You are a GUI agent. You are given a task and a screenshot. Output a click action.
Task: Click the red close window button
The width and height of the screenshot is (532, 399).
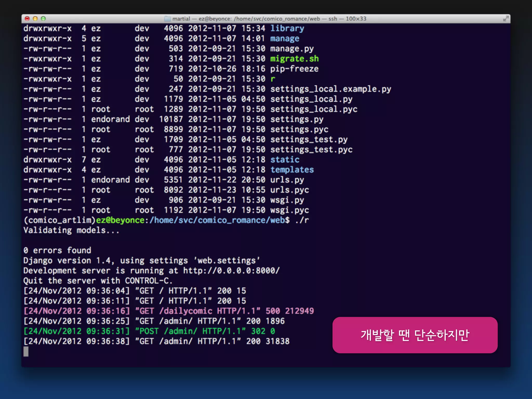27,18
